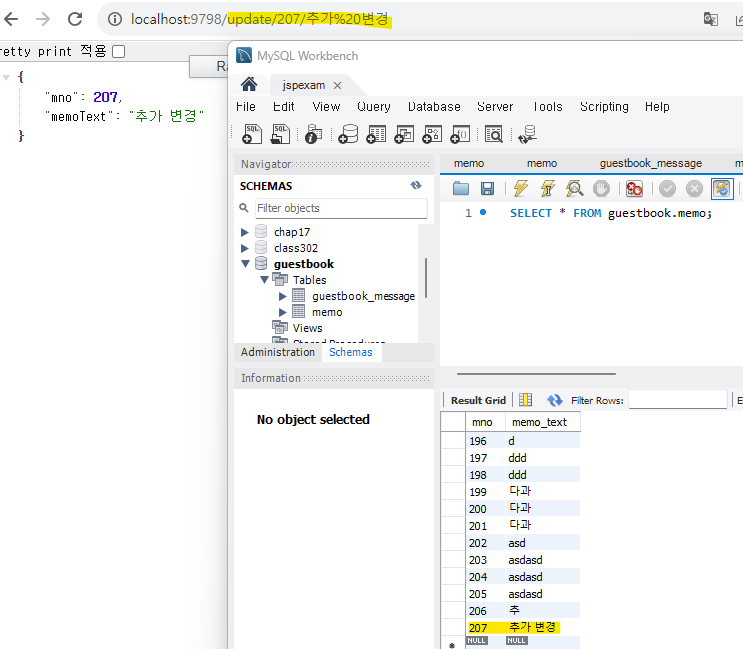Image resolution: width=743 pixels, height=649 pixels.
Task: Switch to the Schemas tab
Action: click(351, 352)
